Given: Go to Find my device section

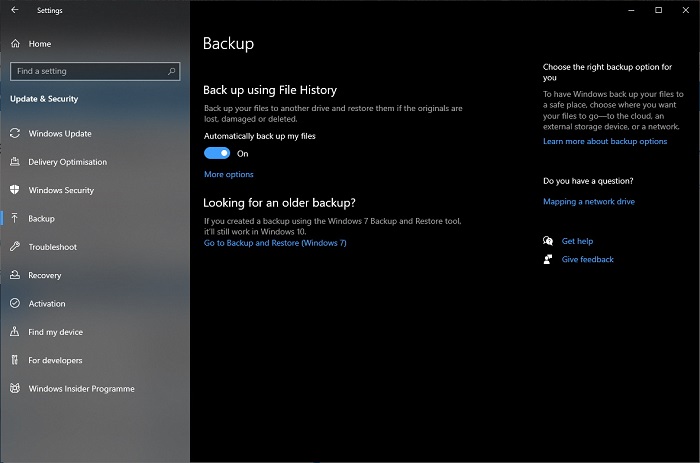Looking at the screenshot, I should [x=56, y=332].
